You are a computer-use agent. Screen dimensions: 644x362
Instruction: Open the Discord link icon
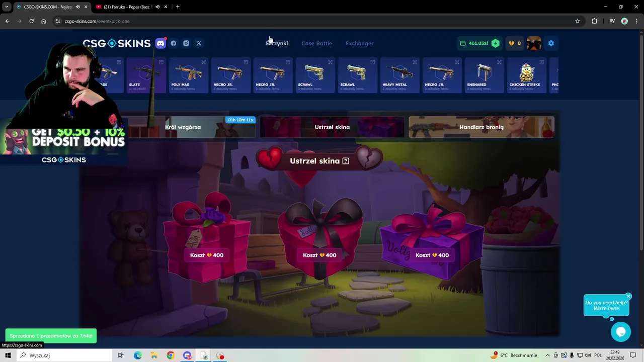pyautogui.click(x=160, y=43)
